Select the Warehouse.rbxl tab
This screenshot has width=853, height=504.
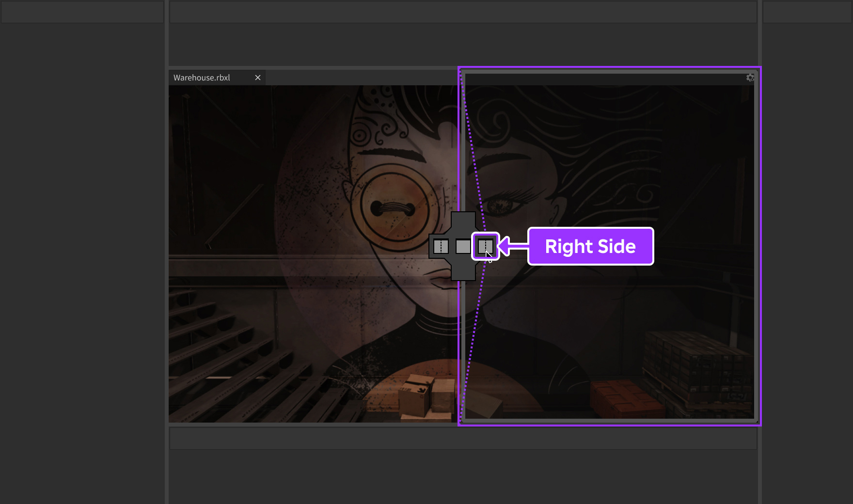[217, 78]
